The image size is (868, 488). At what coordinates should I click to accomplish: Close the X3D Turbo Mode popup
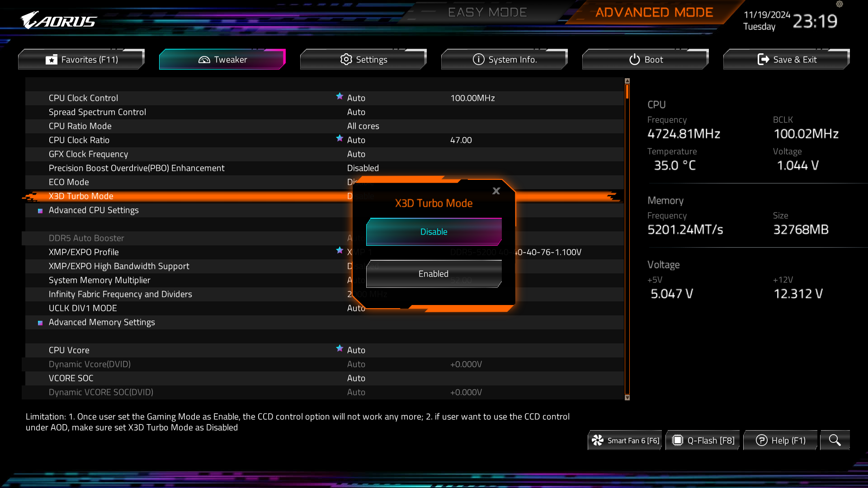point(496,191)
